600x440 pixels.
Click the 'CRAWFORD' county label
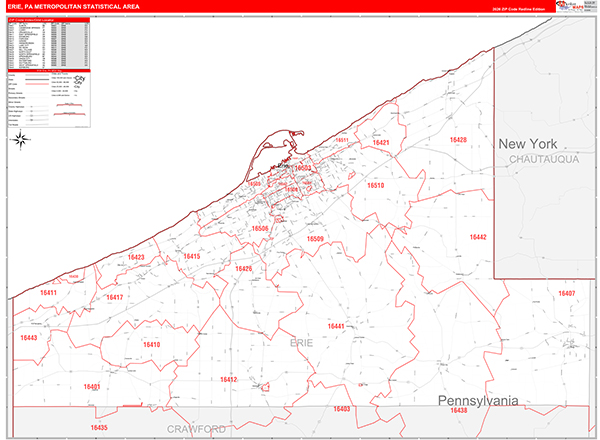click(196, 429)
